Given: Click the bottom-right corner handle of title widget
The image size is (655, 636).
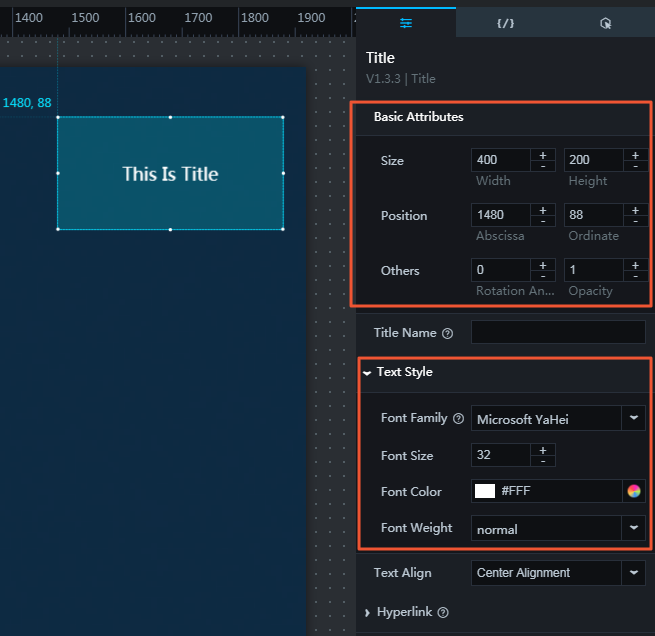Looking at the screenshot, I should (283, 229).
